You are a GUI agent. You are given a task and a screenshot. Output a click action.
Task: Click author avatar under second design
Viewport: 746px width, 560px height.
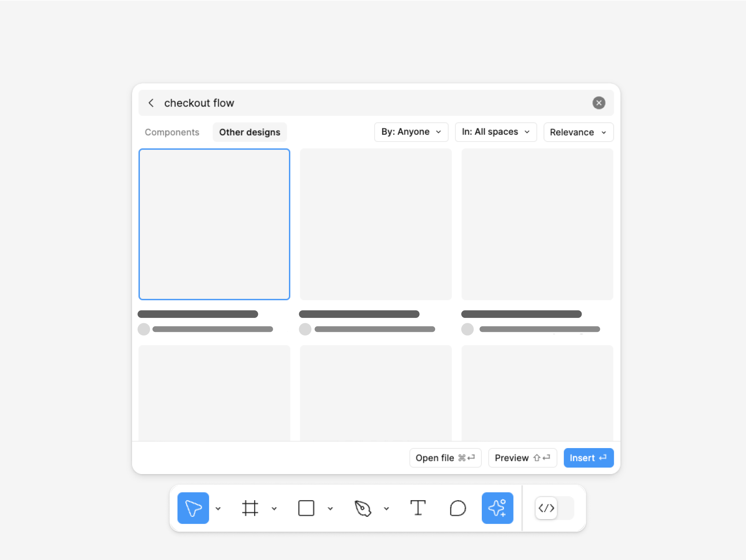pos(305,329)
